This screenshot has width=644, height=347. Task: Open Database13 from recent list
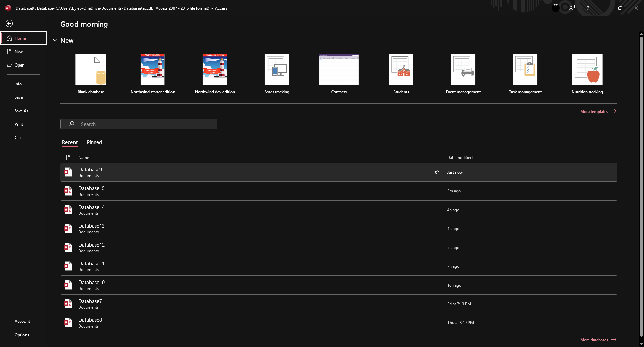pyautogui.click(x=339, y=228)
